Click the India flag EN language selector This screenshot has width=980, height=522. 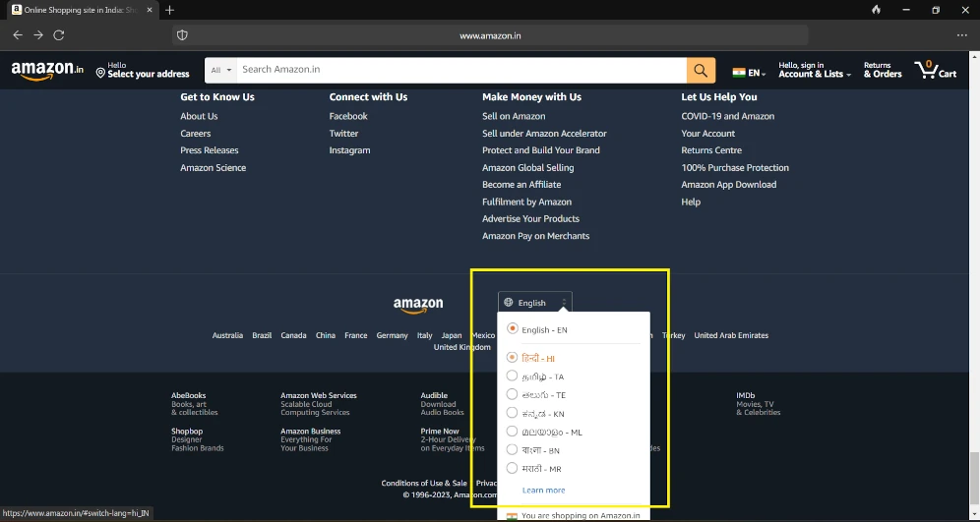[750, 73]
